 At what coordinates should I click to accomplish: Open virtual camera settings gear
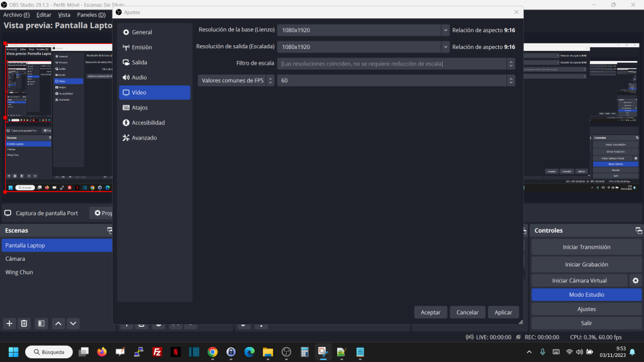click(x=635, y=281)
